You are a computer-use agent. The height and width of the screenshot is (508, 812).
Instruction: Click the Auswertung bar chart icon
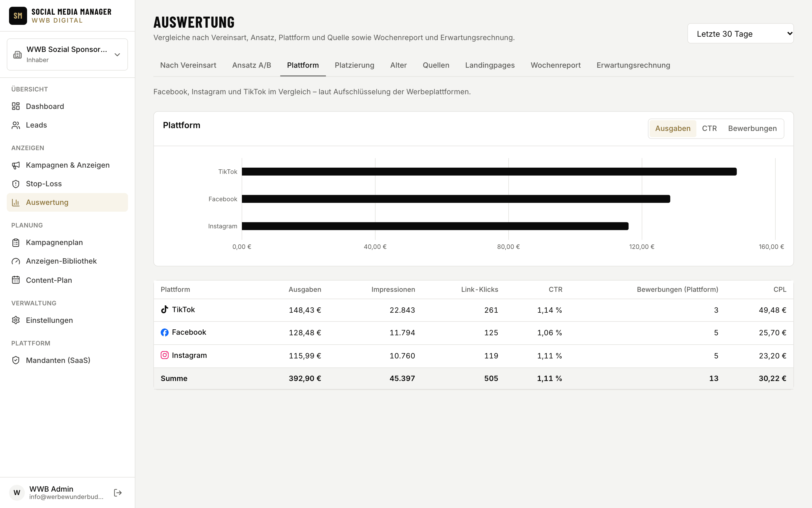click(16, 202)
